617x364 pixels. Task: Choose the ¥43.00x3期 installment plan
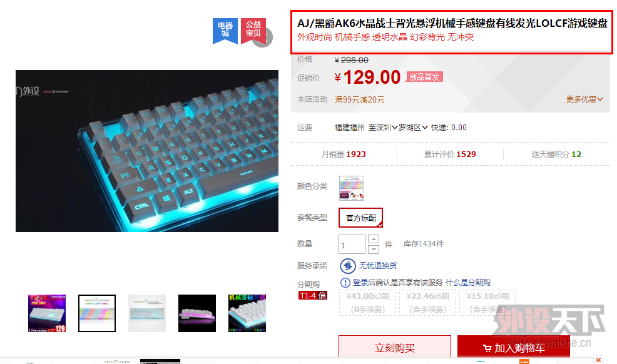(x=368, y=303)
